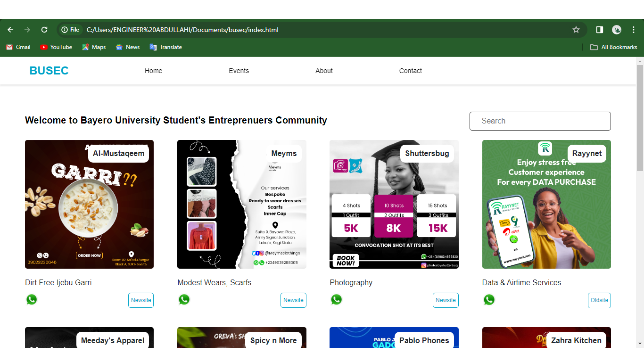Open the browser side panel icon

(600, 30)
